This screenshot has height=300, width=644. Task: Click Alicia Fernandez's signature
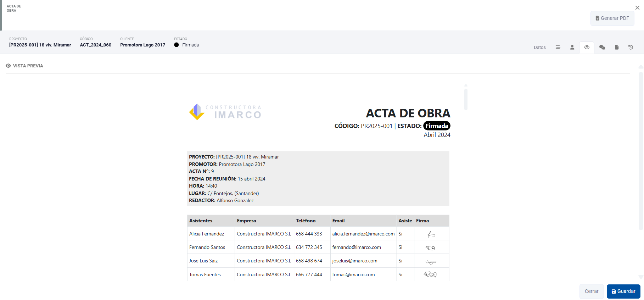(431, 234)
